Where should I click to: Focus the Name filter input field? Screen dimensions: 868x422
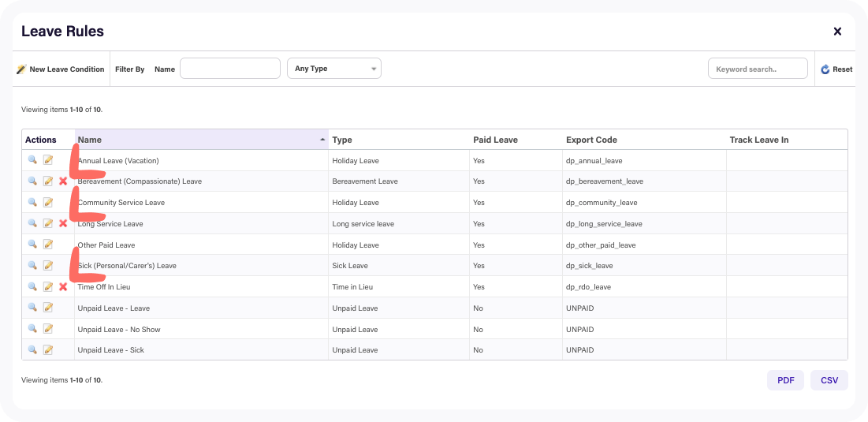tap(230, 69)
